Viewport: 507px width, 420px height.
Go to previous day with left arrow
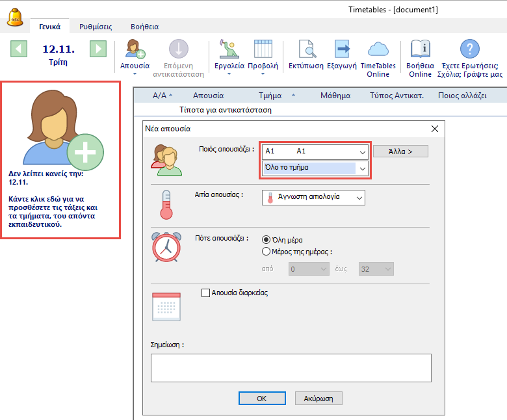[19, 49]
